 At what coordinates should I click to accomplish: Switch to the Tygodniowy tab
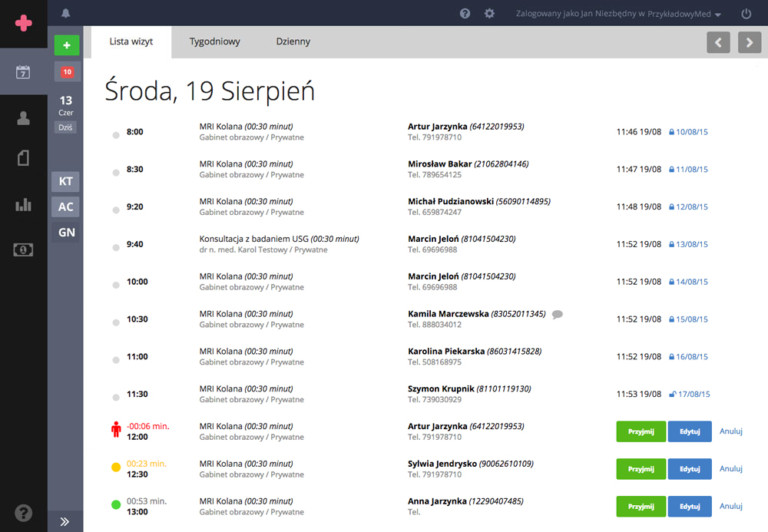(x=215, y=41)
